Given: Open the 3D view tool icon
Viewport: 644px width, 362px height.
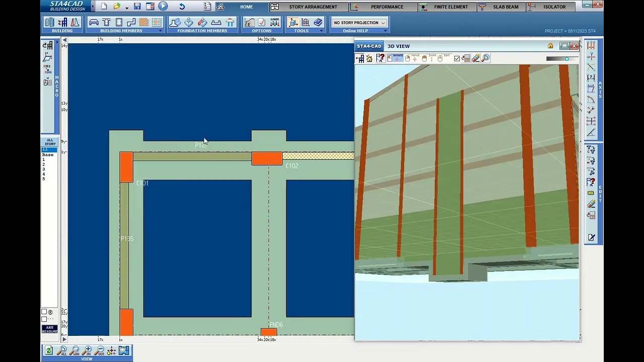Looking at the screenshot, I should (x=293, y=23).
